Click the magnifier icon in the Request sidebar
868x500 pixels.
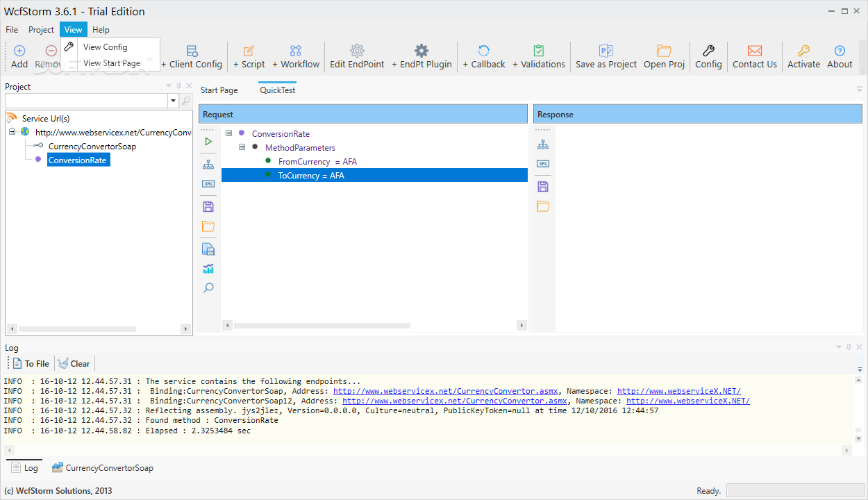click(208, 287)
